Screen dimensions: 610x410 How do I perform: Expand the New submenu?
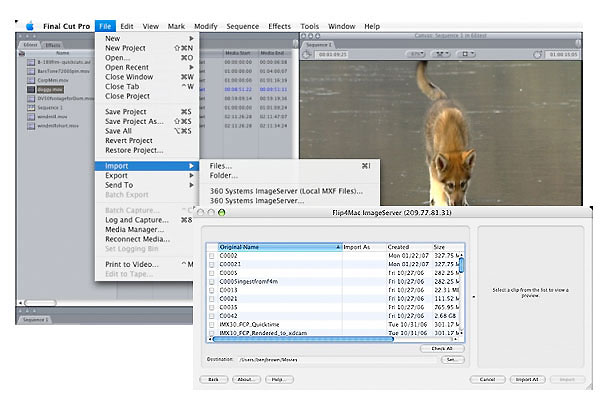(x=147, y=39)
